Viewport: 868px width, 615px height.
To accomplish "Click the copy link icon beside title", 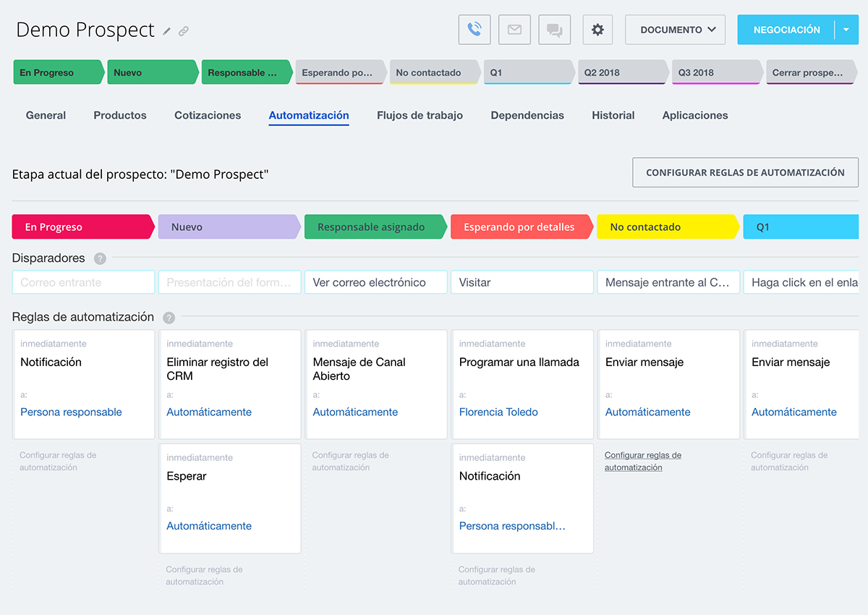I will (184, 31).
